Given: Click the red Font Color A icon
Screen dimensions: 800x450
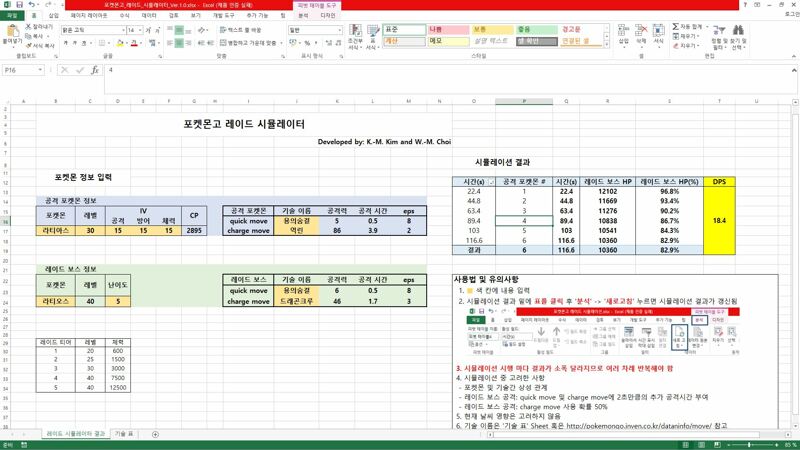Looking at the screenshot, I should pos(134,43).
